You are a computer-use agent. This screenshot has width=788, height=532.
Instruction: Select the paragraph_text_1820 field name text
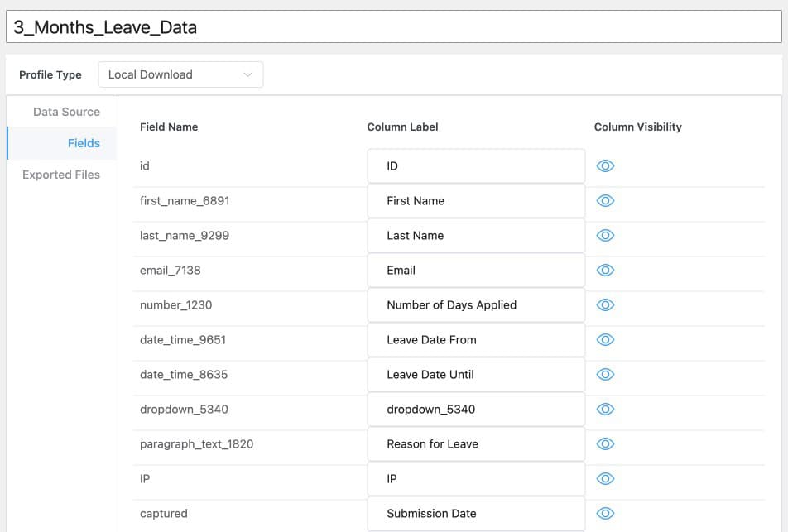[196, 443]
